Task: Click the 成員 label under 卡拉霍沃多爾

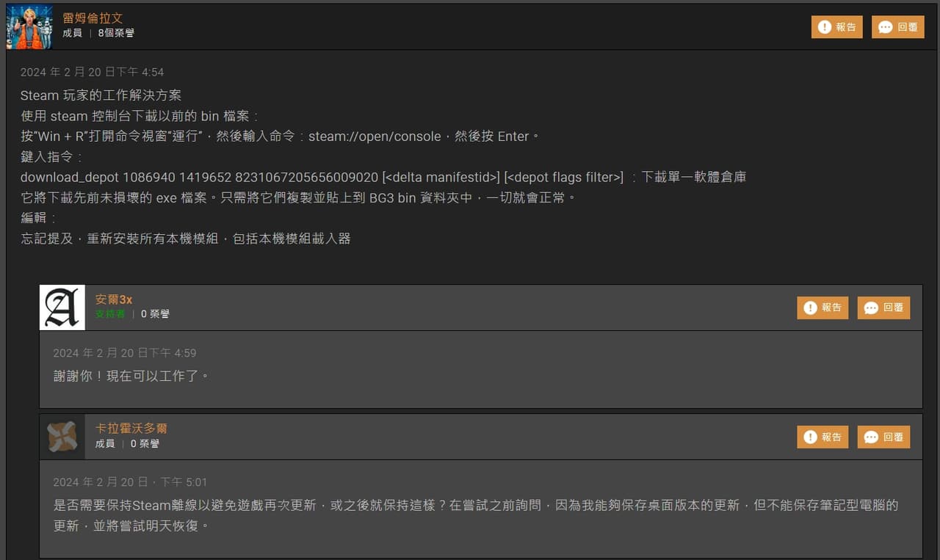Action: pos(104,443)
